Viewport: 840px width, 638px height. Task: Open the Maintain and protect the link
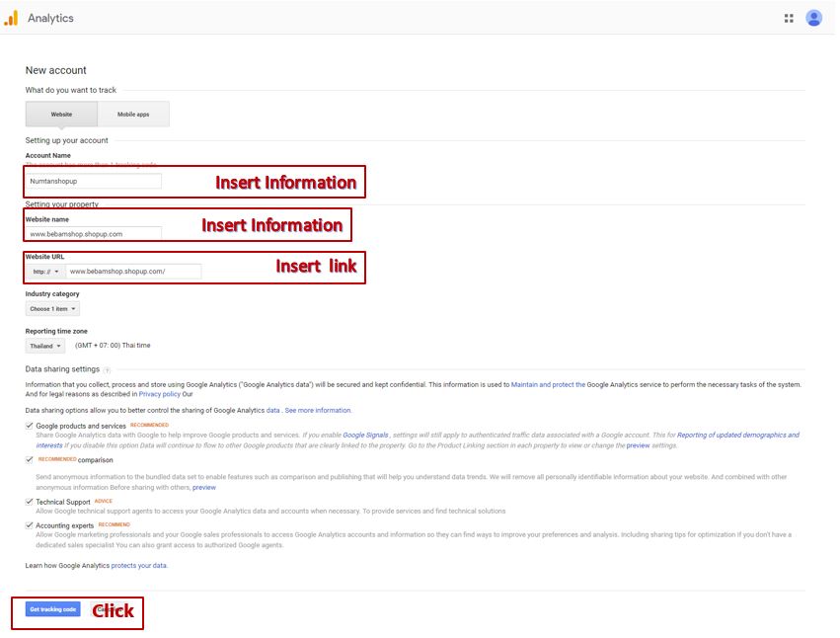[x=548, y=385]
